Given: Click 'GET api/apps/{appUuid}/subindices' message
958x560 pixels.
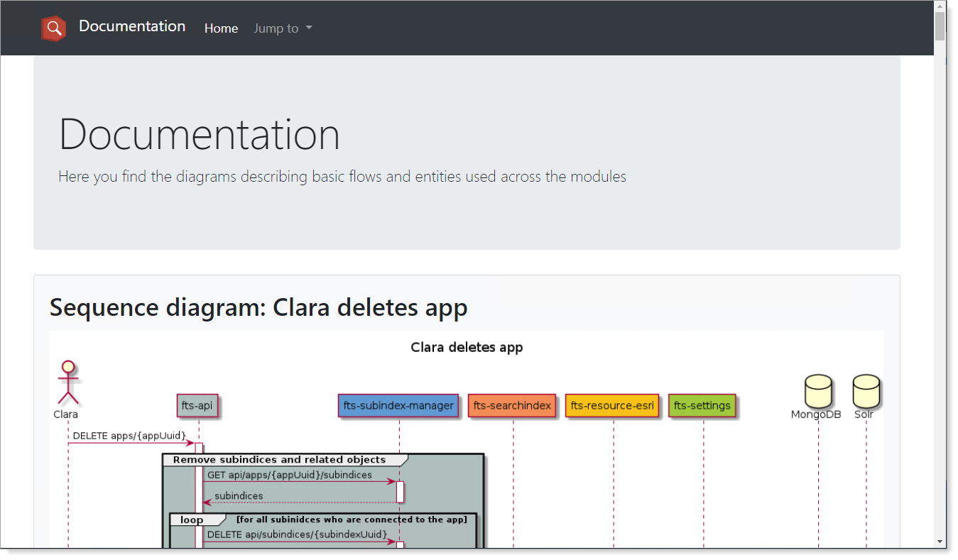Looking at the screenshot, I should coord(289,475).
